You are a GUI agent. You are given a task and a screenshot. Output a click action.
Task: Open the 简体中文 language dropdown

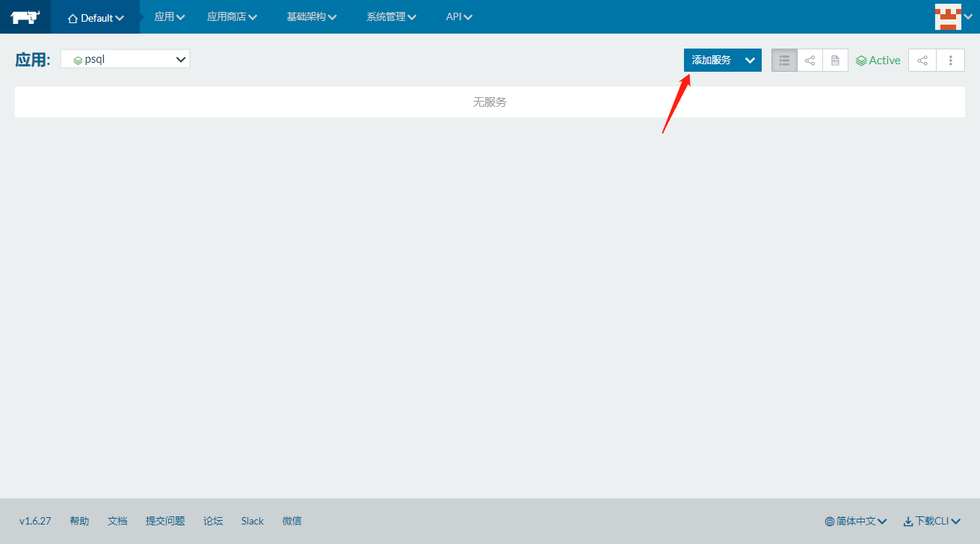point(856,521)
